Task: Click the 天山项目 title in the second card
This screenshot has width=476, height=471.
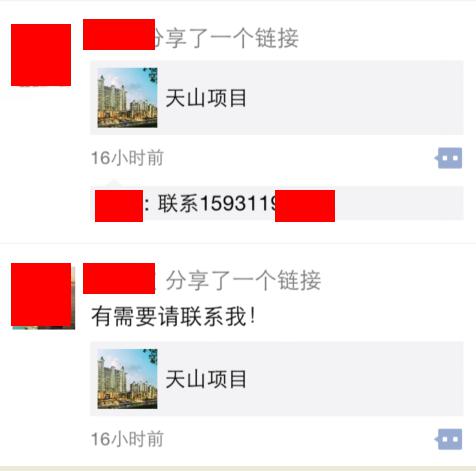Action: click(206, 379)
